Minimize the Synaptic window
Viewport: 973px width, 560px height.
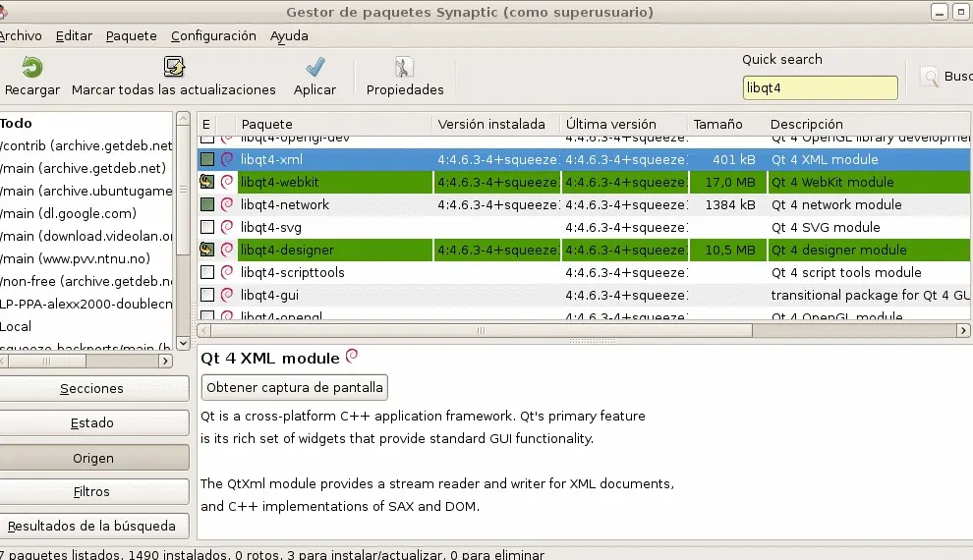click(x=939, y=12)
